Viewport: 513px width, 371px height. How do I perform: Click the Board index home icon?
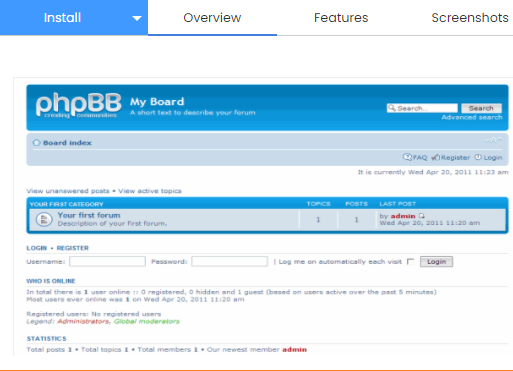click(36, 143)
